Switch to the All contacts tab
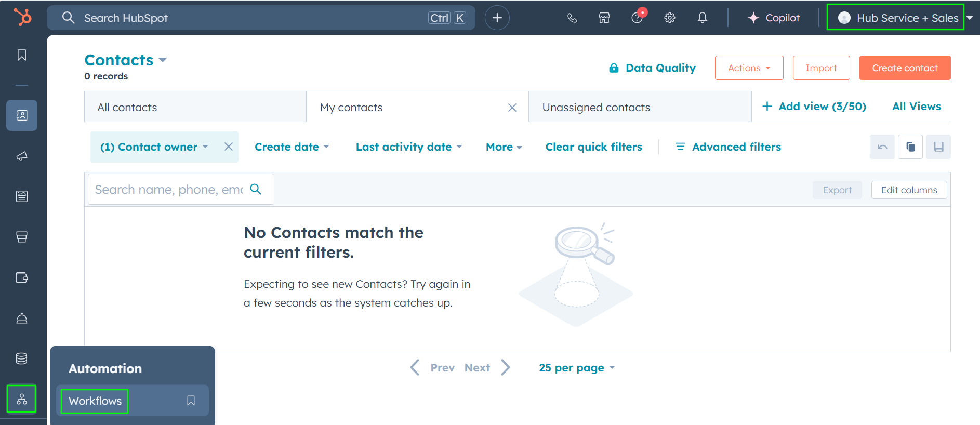The height and width of the screenshot is (425, 980). click(195, 107)
